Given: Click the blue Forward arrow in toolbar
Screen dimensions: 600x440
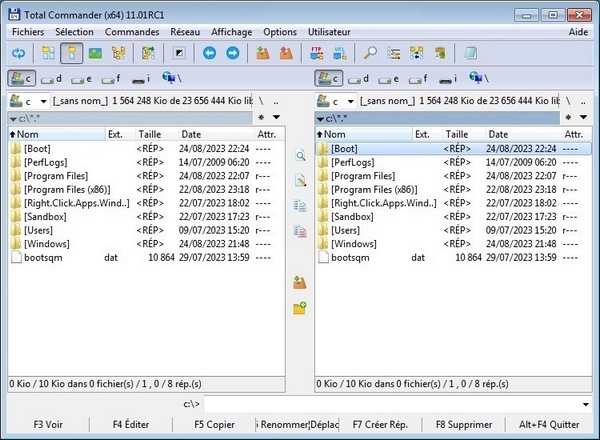Looking at the screenshot, I should [231, 53].
